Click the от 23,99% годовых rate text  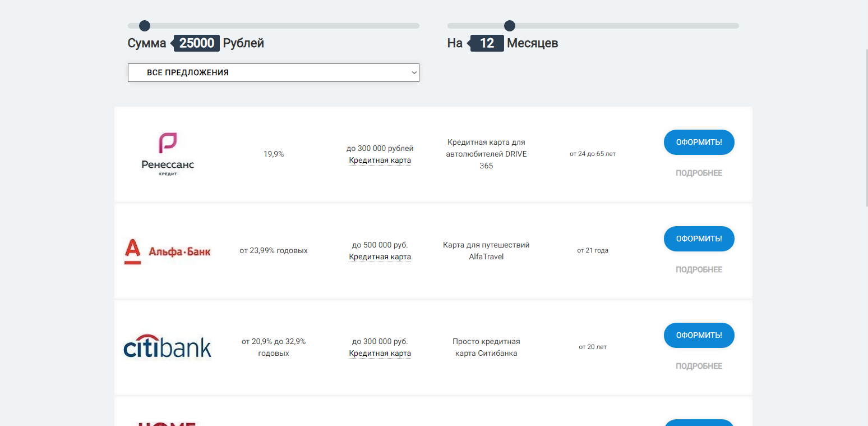tap(274, 250)
